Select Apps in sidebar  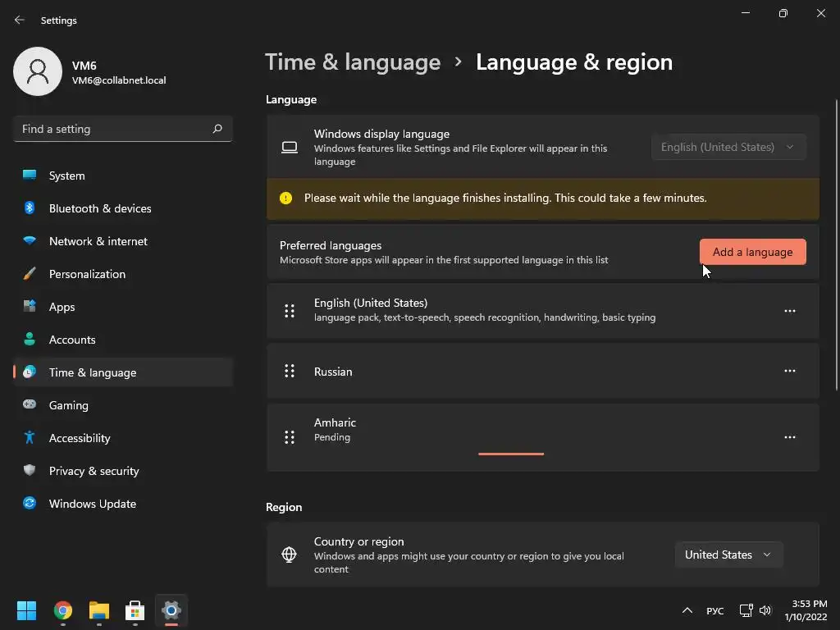click(x=123, y=307)
